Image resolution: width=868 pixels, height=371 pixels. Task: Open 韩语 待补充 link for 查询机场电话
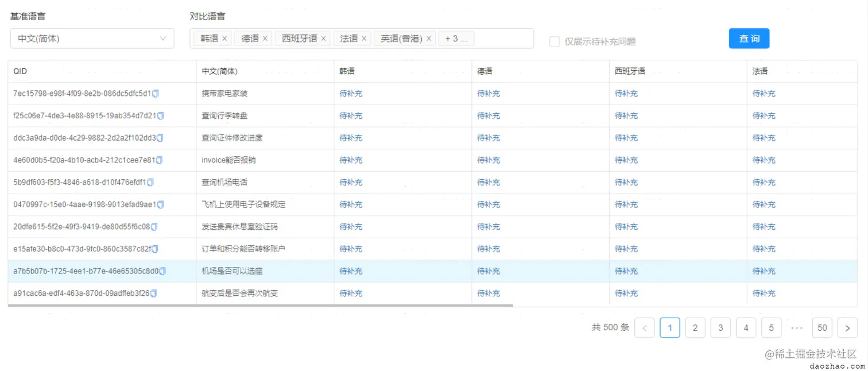click(x=351, y=183)
